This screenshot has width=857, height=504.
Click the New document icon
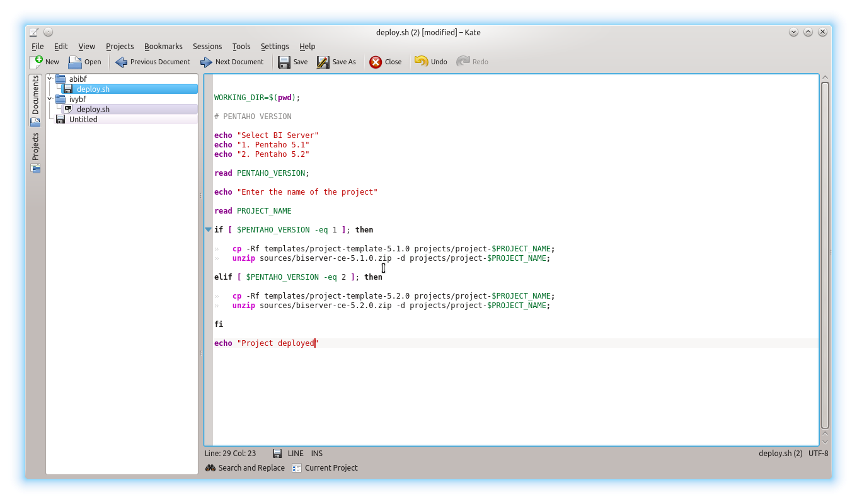point(36,62)
